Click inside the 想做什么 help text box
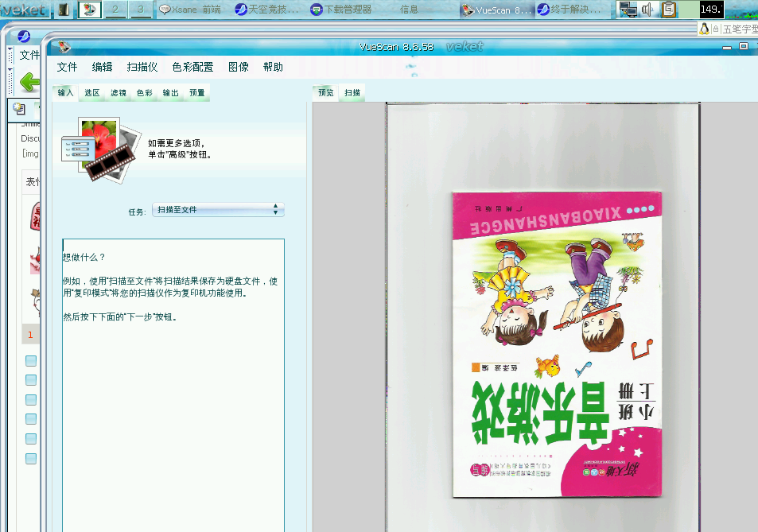 pos(173,385)
